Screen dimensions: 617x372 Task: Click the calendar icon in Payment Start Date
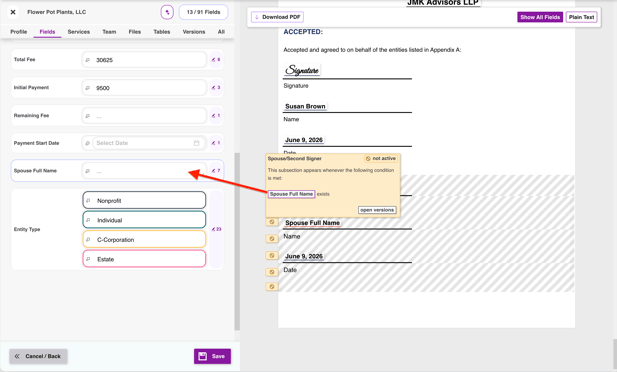[196, 143]
